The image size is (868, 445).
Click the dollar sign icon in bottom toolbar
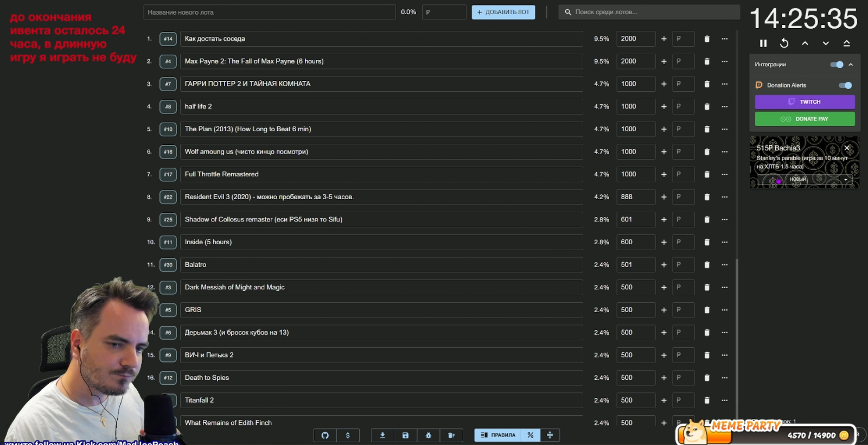[x=348, y=435]
